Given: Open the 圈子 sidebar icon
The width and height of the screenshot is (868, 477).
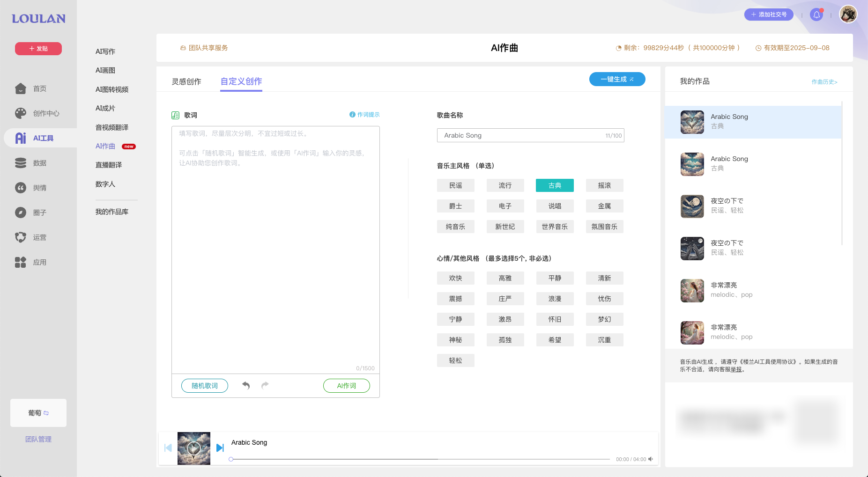Looking at the screenshot, I should coord(21,212).
